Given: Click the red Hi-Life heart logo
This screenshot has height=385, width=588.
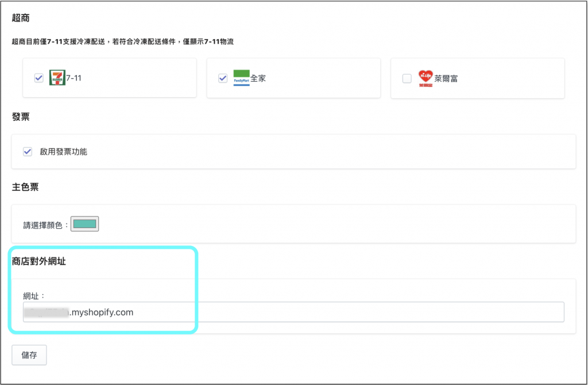Looking at the screenshot, I should pyautogui.click(x=425, y=78).
